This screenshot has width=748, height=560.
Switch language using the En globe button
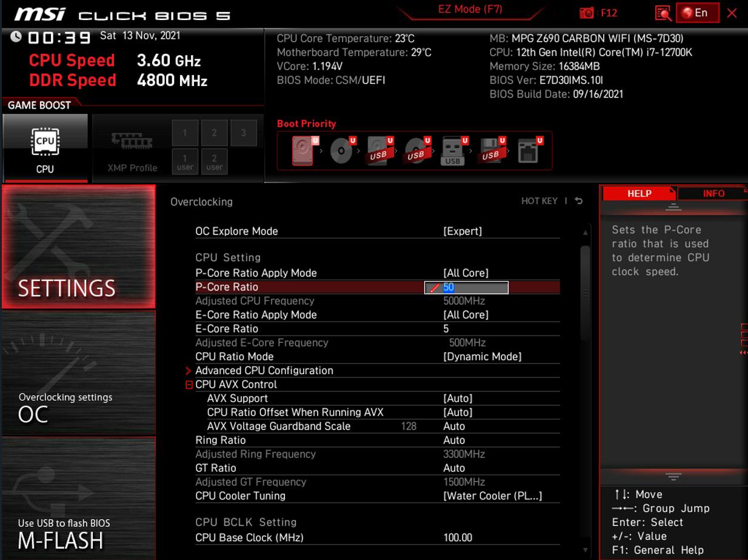tap(697, 12)
